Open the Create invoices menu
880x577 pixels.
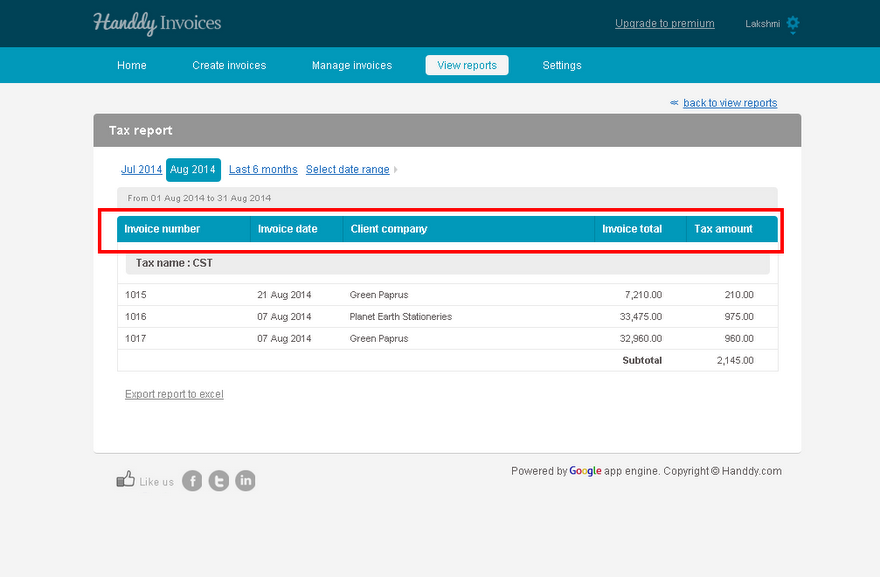[x=229, y=65]
